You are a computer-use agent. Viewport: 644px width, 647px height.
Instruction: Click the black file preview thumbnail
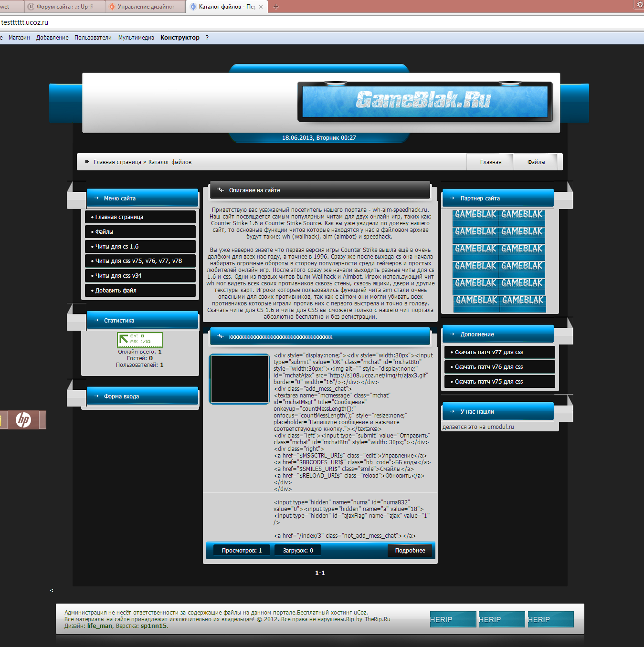tap(240, 379)
